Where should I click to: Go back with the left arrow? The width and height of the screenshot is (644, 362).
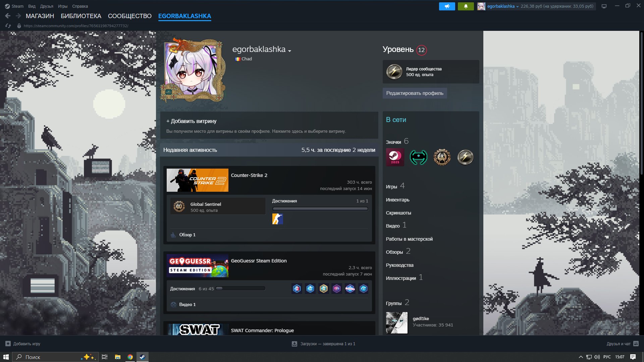[x=8, y=16]
